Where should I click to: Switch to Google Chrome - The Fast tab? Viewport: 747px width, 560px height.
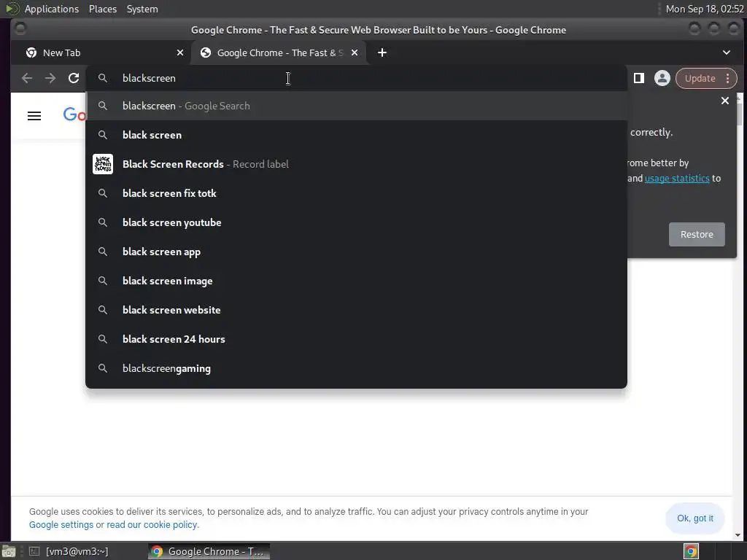coord(279,52)
